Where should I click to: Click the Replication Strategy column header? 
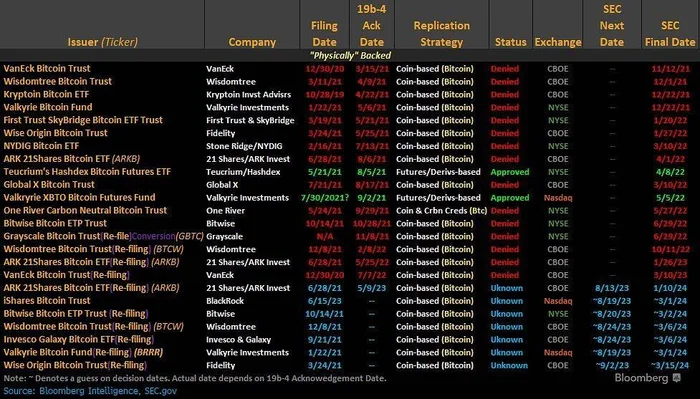442,34
